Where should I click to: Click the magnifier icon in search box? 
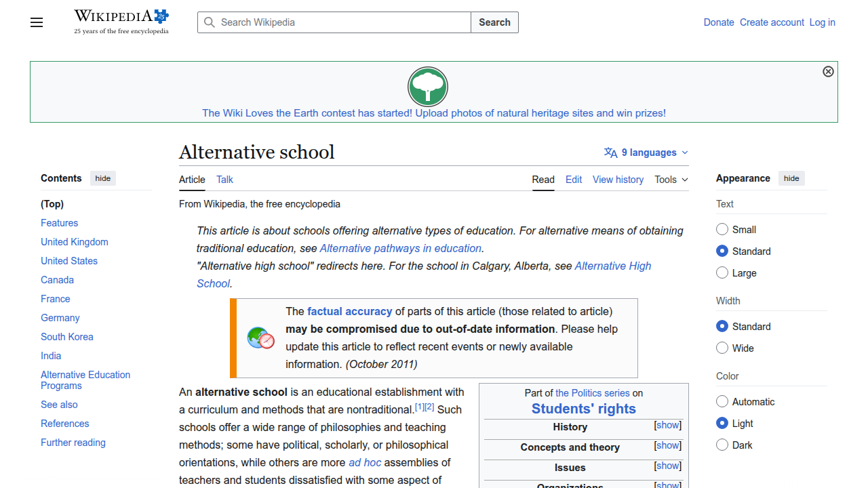(210, 22)
